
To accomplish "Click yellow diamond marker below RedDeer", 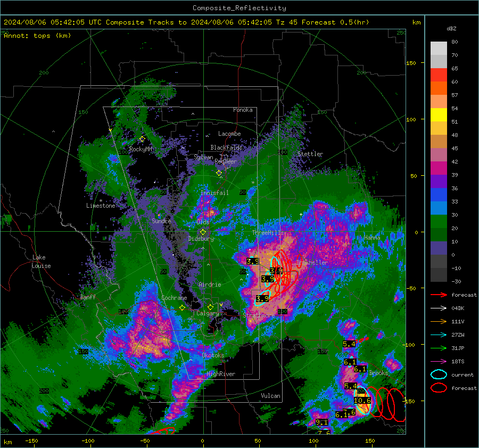I will click(x=219, y=173).
